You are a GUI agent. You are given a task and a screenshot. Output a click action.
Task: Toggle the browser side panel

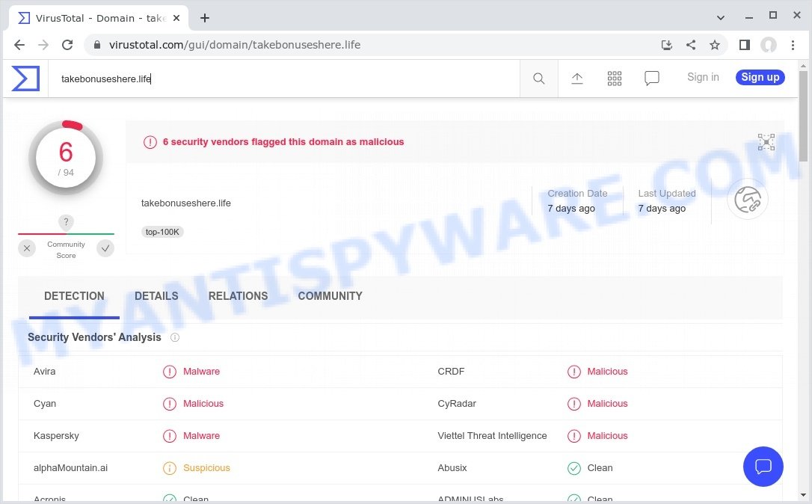click(x=745, y=45)
